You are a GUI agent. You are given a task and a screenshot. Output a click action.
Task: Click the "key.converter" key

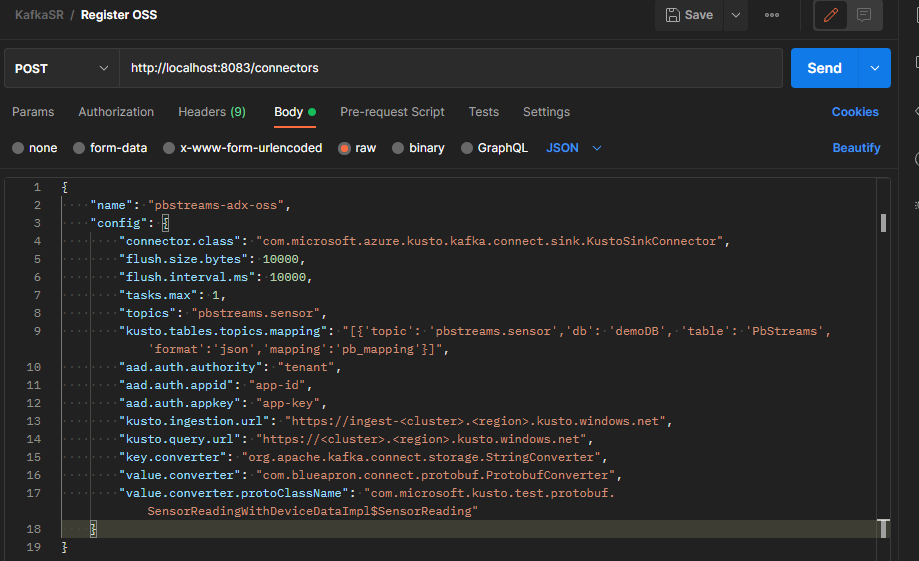tap(172, 457)
